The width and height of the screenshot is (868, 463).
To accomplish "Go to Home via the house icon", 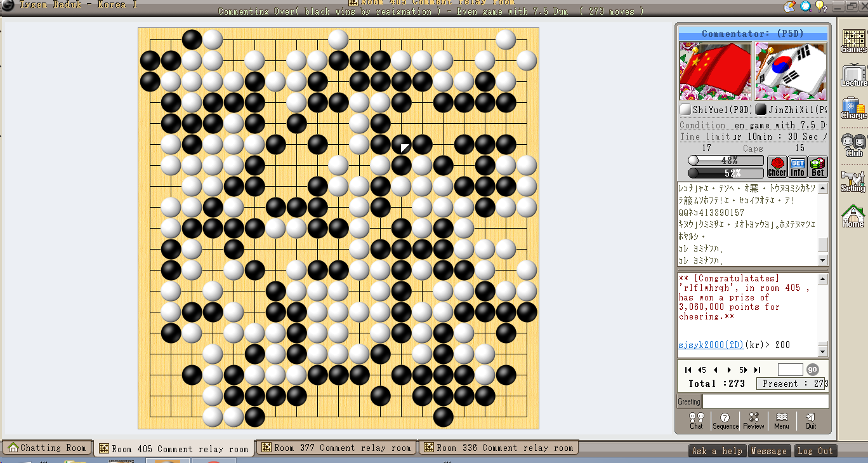I will (x=853, y=217).
